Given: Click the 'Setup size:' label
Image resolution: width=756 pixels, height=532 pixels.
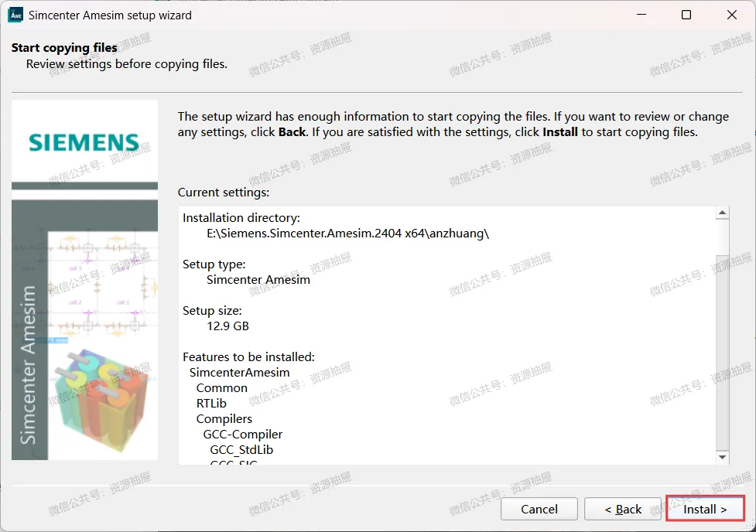Looking at the screenshot, I should pos(212,310).
